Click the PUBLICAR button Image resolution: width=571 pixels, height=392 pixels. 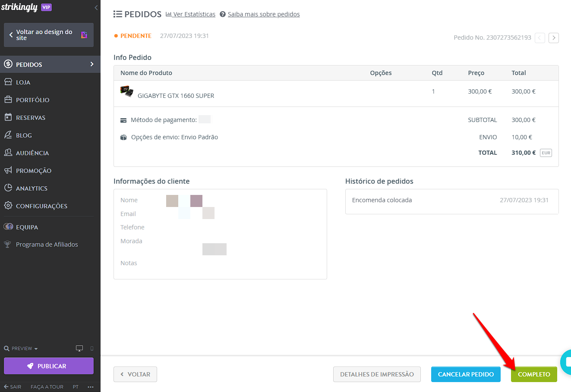[49, 366]
